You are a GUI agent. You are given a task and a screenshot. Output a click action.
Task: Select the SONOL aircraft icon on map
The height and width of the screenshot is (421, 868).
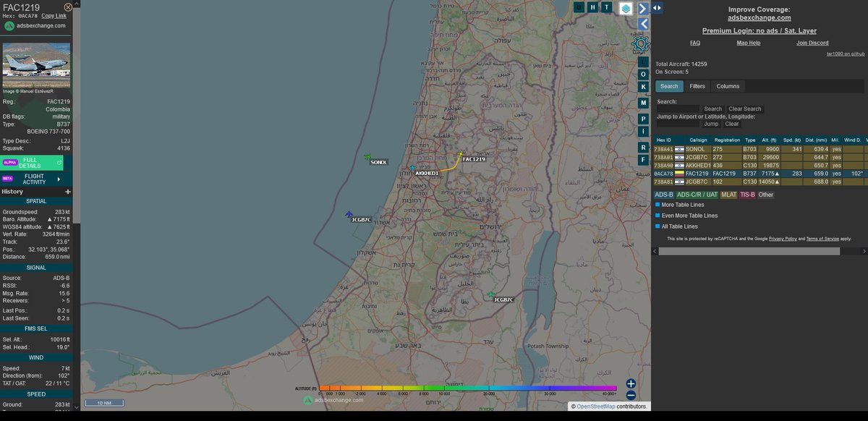click(x=367, y=157)
